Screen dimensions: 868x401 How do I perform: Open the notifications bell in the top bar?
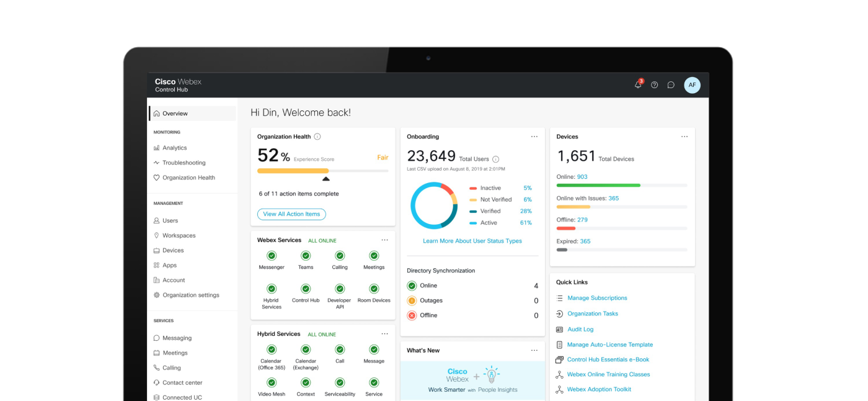[x=637, y=84]
